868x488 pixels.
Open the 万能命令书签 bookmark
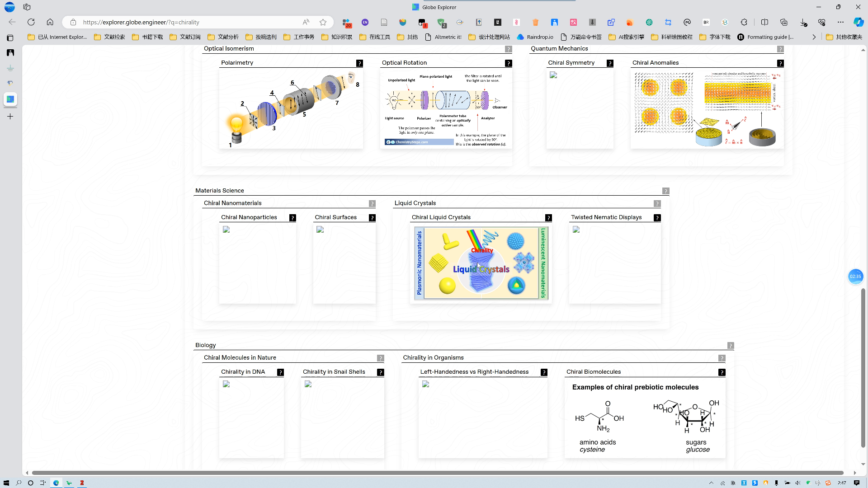tap(581, 37)
